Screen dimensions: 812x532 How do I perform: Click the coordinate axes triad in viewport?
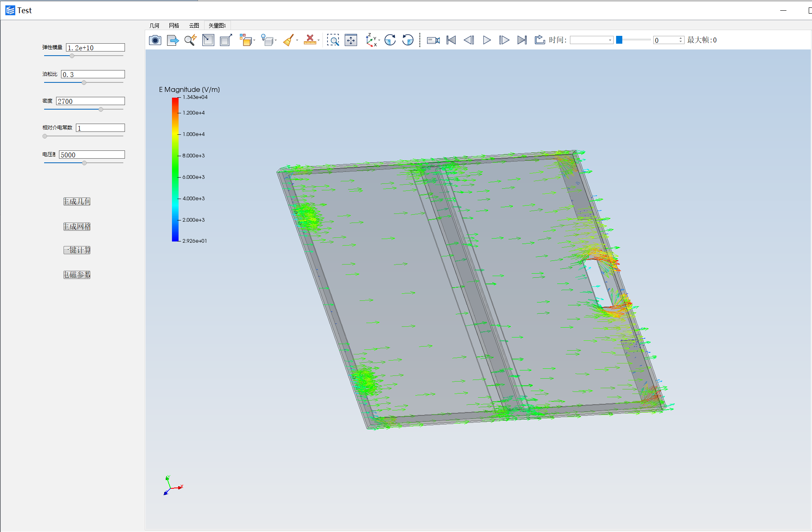[173, 485]
